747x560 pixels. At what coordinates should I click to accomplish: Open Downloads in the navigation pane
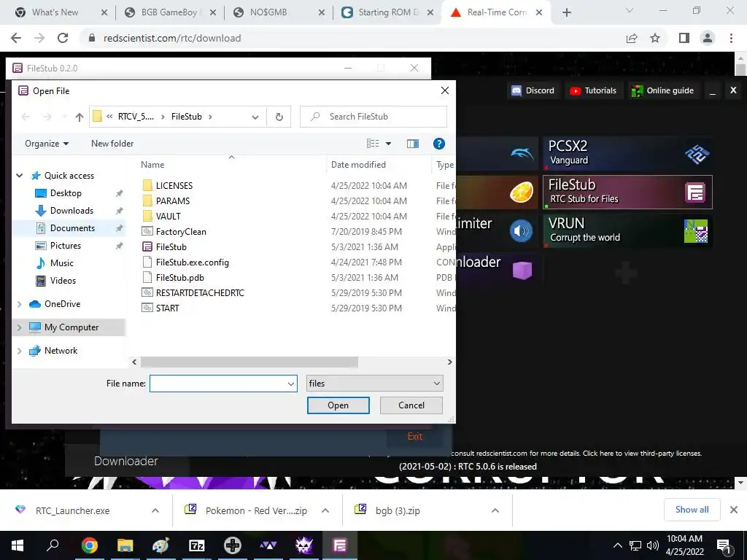[71, 211]
